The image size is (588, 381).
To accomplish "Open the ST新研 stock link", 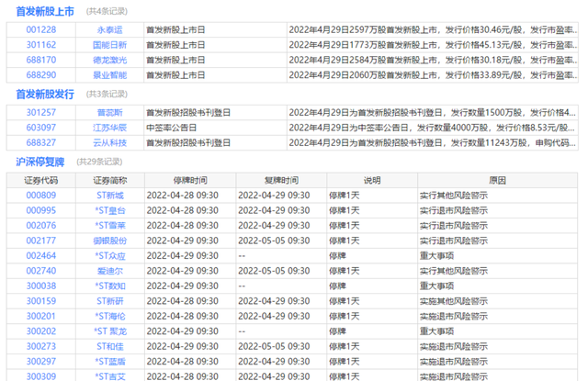I will [110, 301].
